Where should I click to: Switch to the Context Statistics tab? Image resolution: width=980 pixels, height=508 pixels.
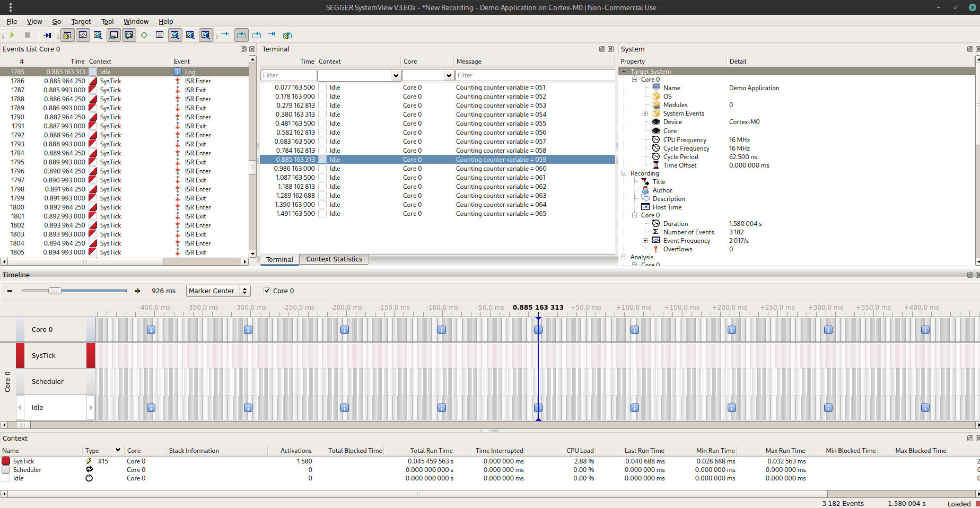click(334, 259)
